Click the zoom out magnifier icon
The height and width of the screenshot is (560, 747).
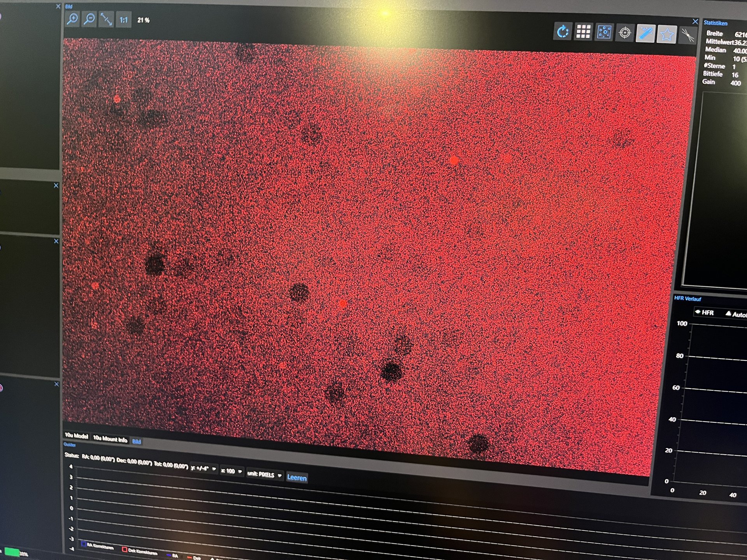[89, 19]
